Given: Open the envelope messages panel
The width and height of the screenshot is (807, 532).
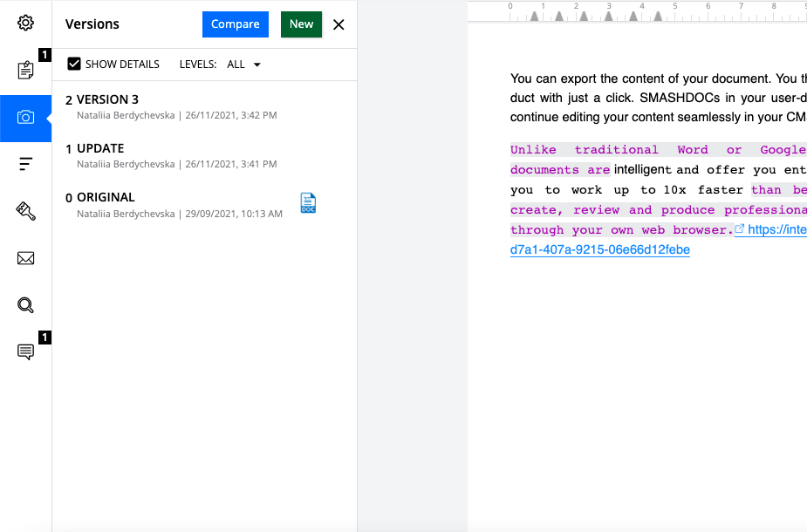Looking at the screenshot, I should pos(25,258).
